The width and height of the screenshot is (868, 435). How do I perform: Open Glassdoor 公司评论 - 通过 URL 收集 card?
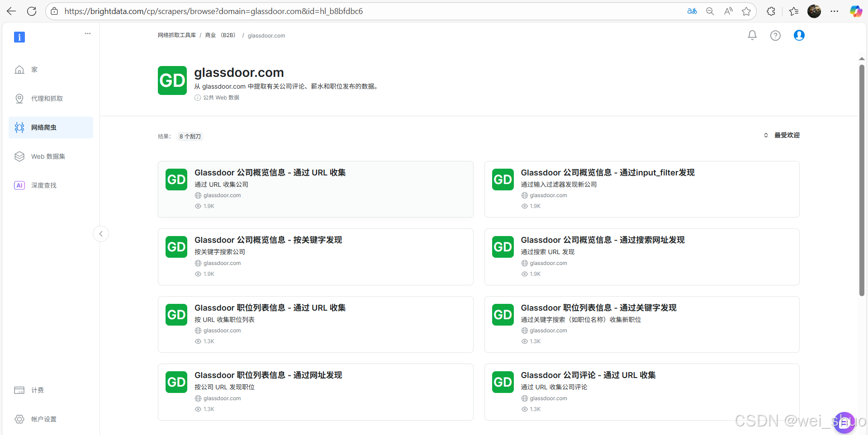pos(642,392)
